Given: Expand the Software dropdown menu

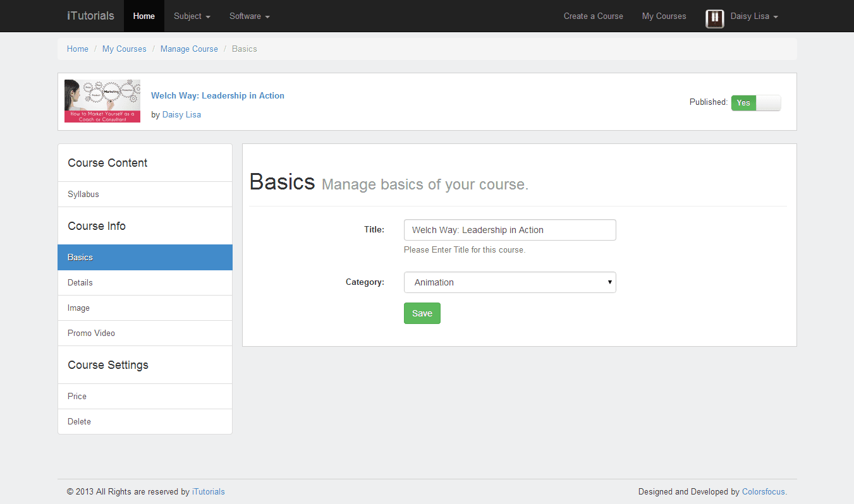Looking at the screenshot, I should (x=250, y=16).
